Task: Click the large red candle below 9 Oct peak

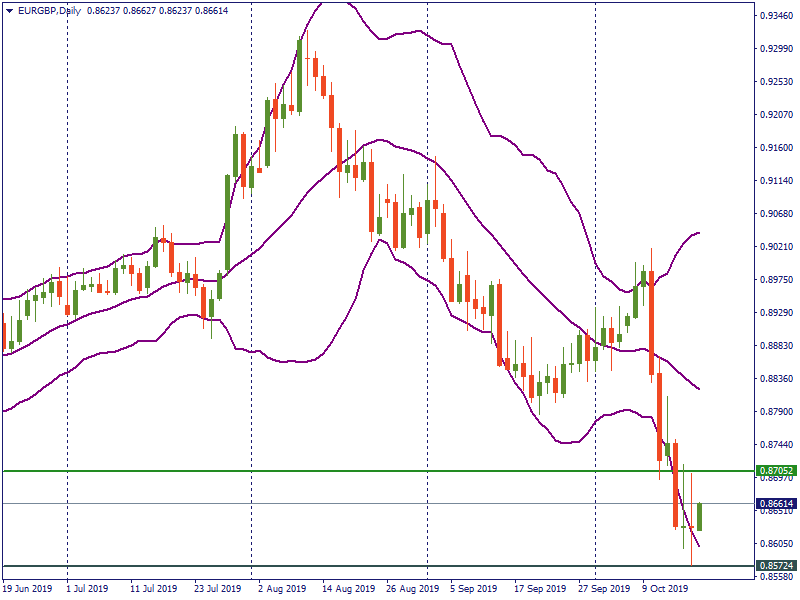Action: coord(652,322)
